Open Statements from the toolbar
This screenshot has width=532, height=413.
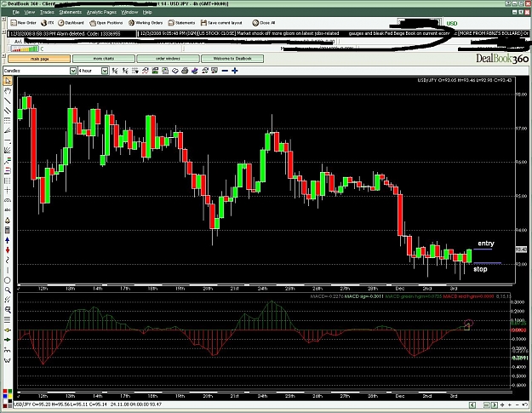181,23
